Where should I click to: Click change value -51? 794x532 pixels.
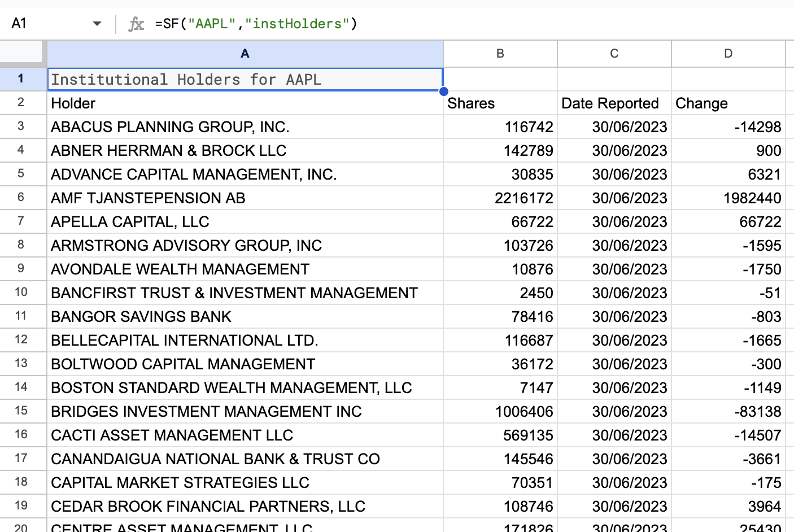728,293
